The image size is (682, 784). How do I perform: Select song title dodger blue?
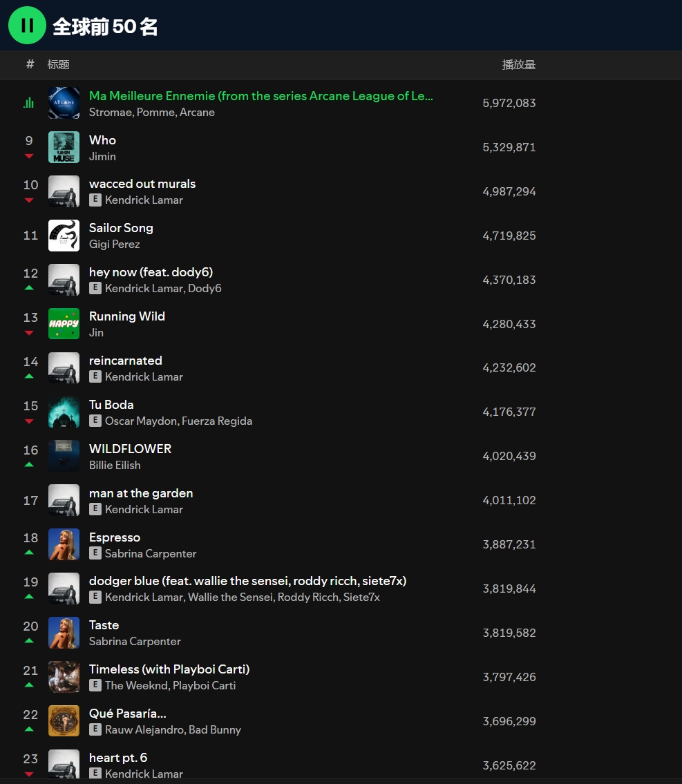click(x=247, y=581)
